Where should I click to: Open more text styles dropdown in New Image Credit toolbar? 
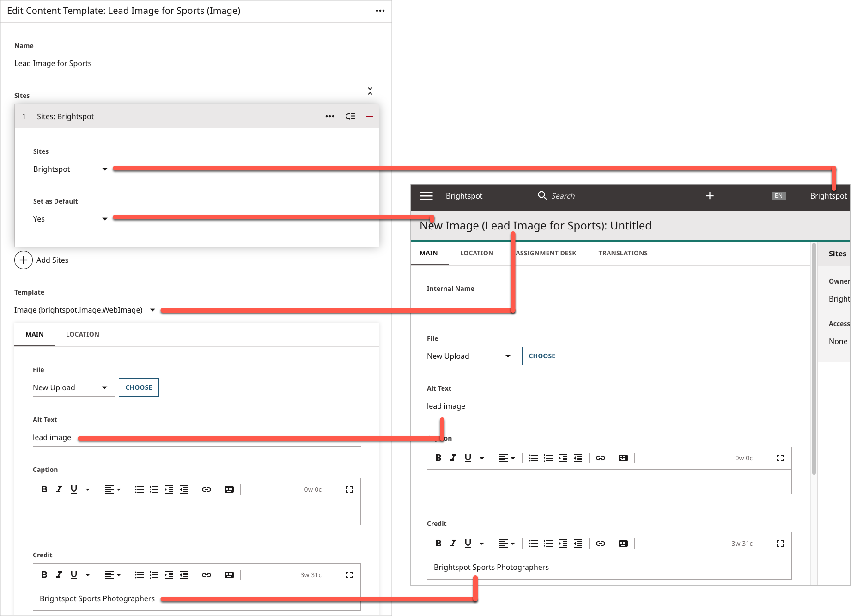point(482,544)
